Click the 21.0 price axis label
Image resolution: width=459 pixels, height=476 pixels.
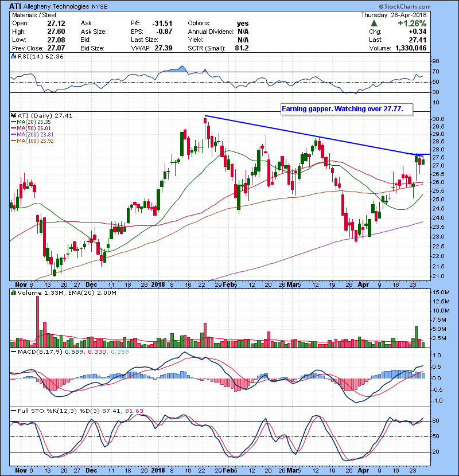click(438, 276)
